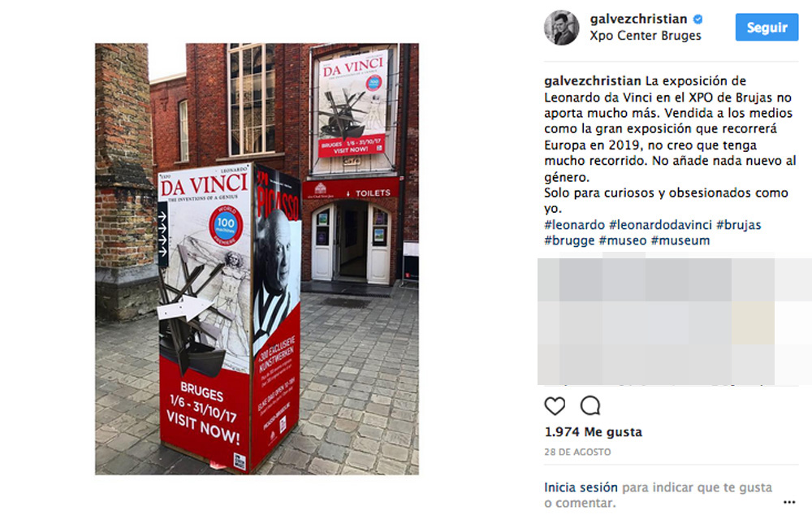Open comments via speech bubble icon
The height and width of the screenshot is (515, 812).
[x=590, y=405]
